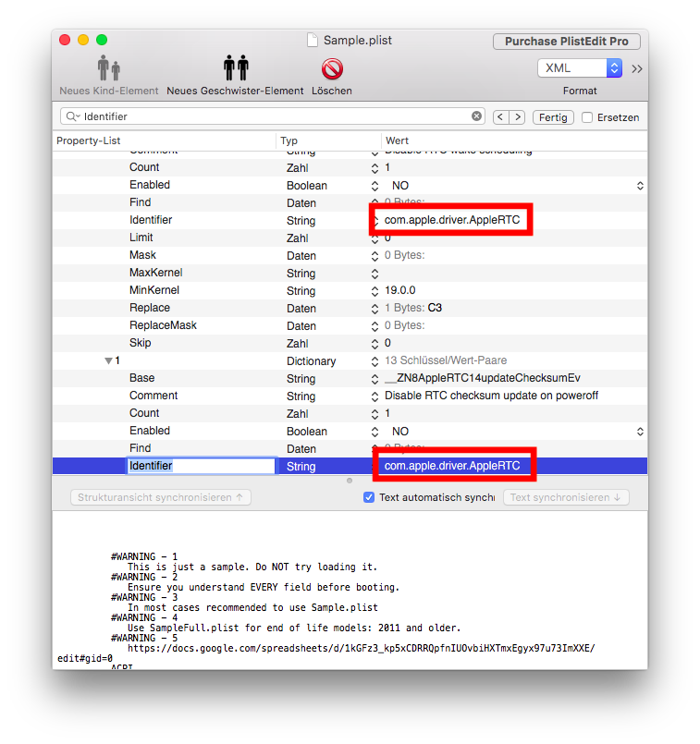Go to next search match
The image size is (700, 744).
point(517,117)
